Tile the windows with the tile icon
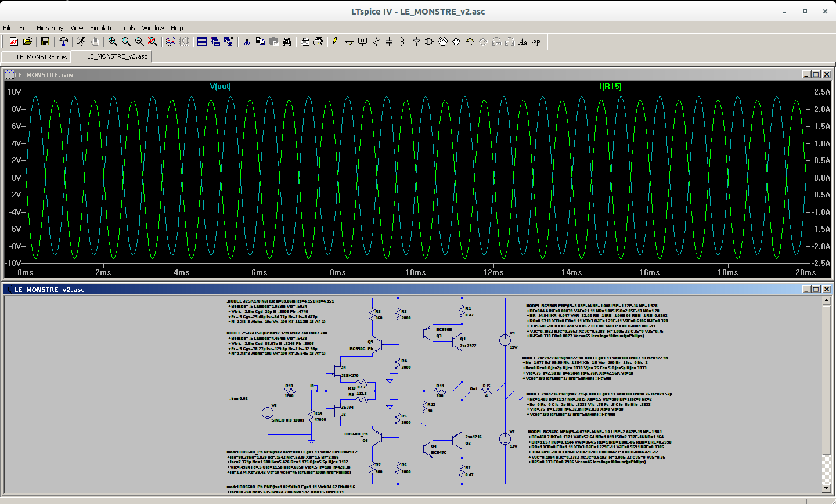The image size is (836, 504). click(x=202, y=41)
